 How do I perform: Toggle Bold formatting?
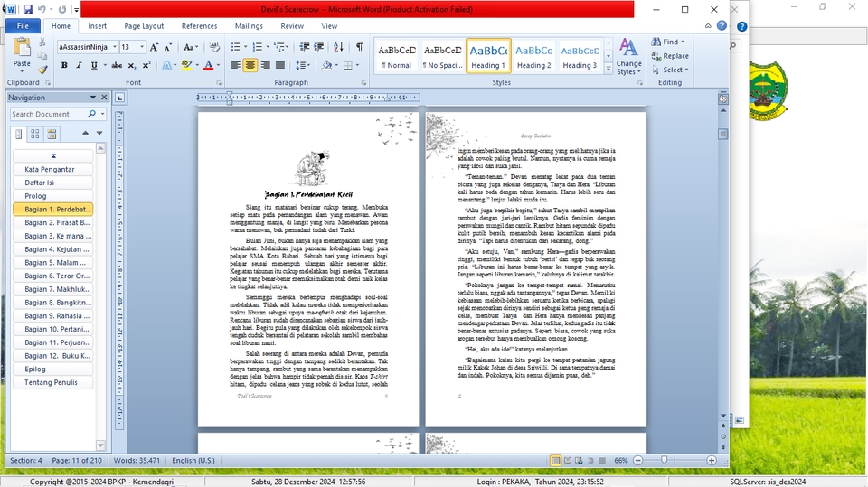click(64, 65)
